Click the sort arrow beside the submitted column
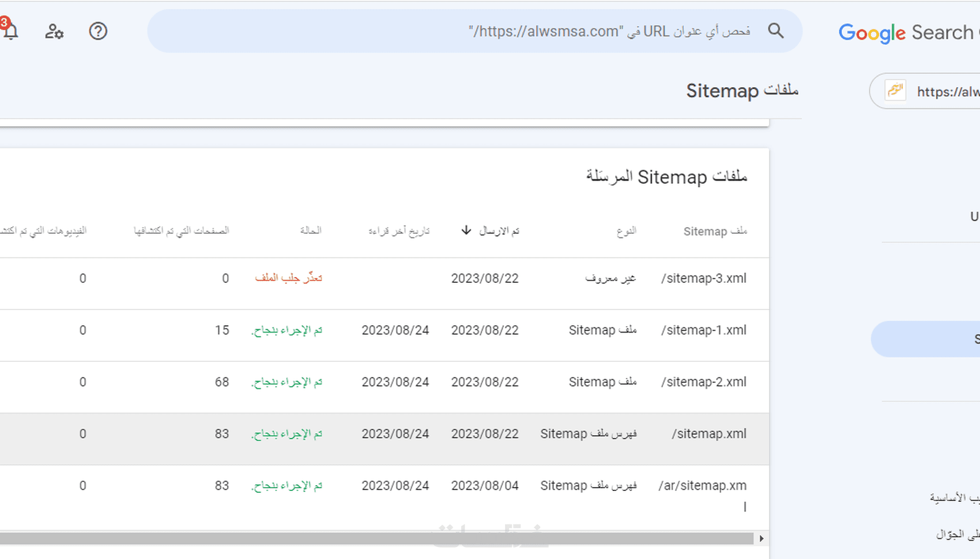Screen dimensions: 980x559 pos(466,231)
